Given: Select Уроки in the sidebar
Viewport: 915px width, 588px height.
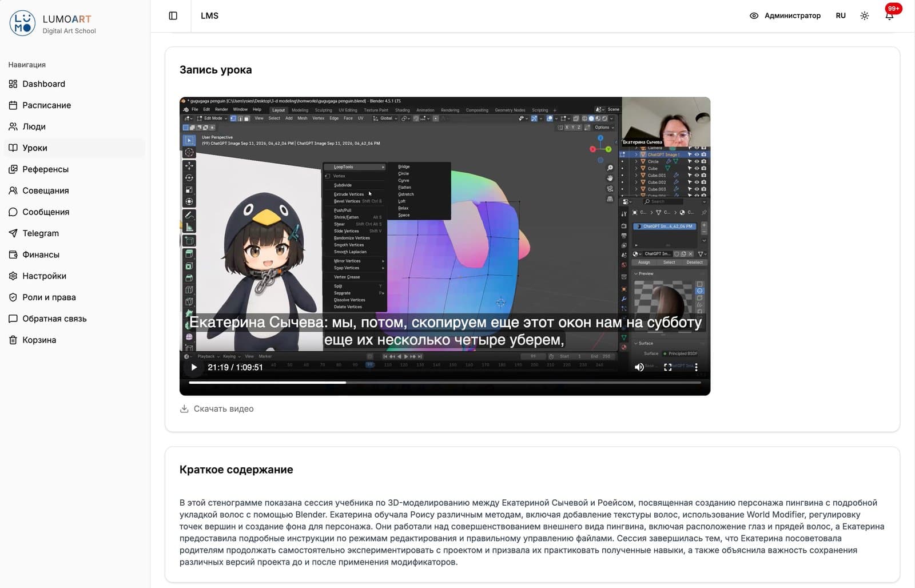Looking at the screenshot, I should click(74, 148).
